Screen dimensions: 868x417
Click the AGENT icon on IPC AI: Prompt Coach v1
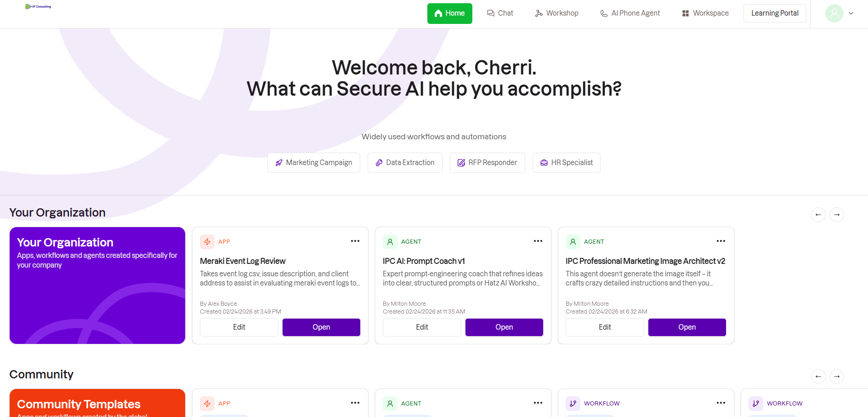coord(390,241)
